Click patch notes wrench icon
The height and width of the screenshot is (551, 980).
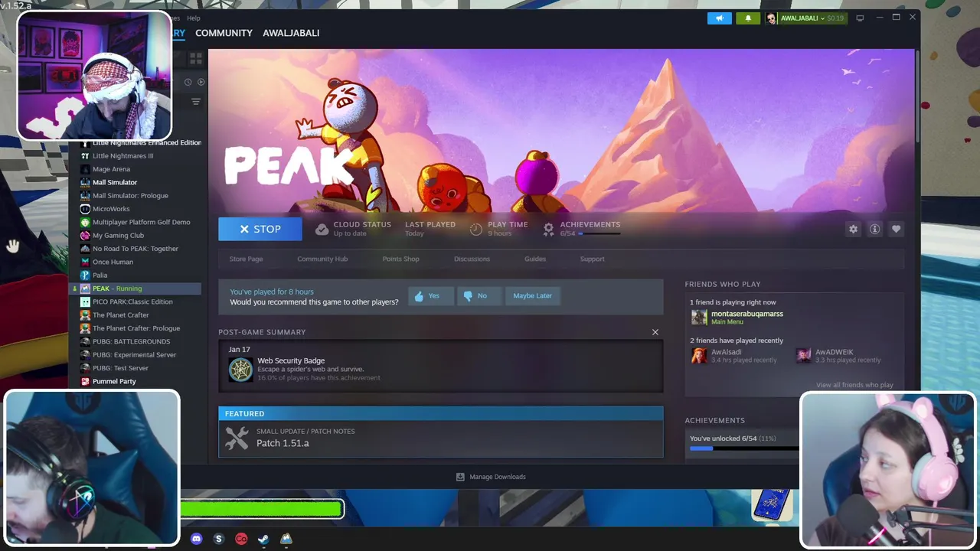(x=237, y=438)
